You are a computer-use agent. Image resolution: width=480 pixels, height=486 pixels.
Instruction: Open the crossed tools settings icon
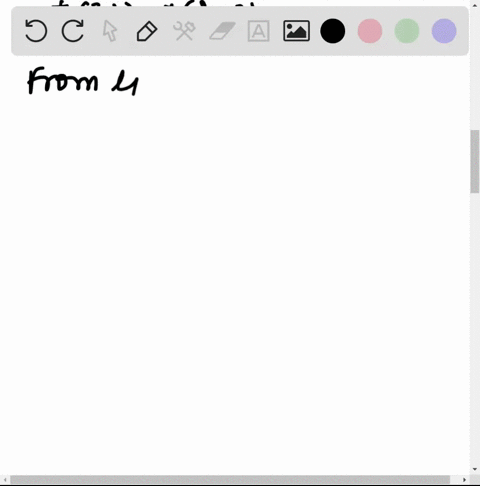coord(184,31)
